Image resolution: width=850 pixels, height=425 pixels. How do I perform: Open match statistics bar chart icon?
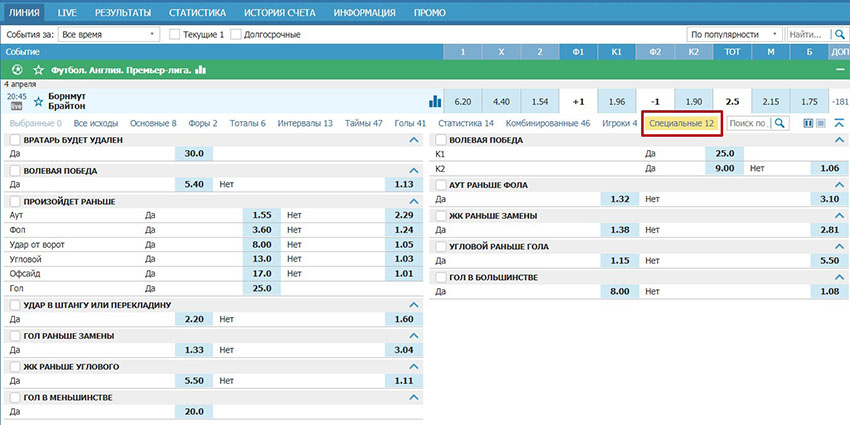tap(434, 102)
